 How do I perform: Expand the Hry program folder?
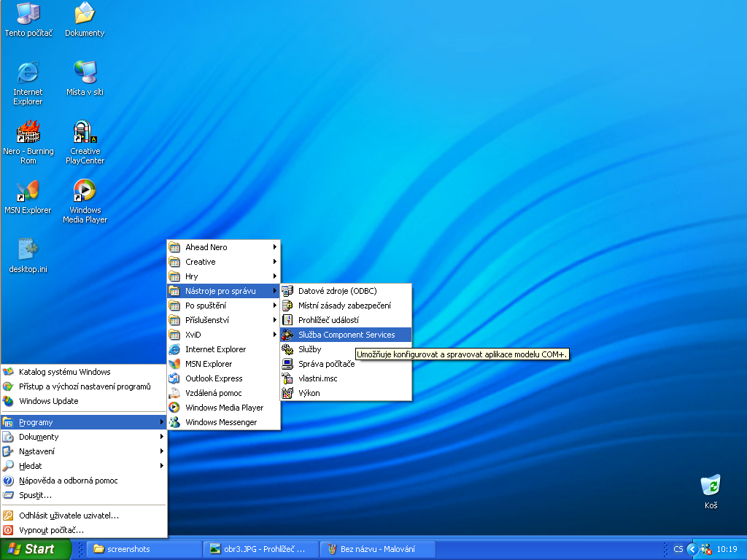pyautogui.click(x=223, y=276)
